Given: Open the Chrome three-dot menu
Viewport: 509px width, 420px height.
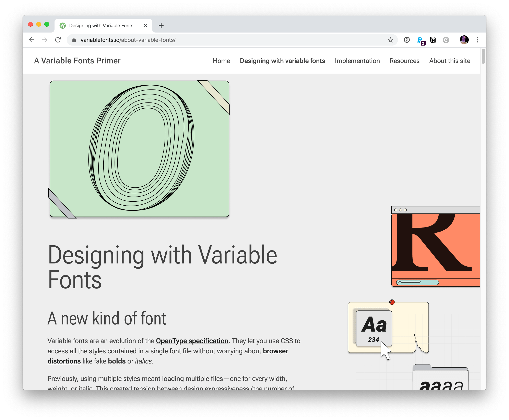Looking at the screenshot, I should (x=477, y=40).
